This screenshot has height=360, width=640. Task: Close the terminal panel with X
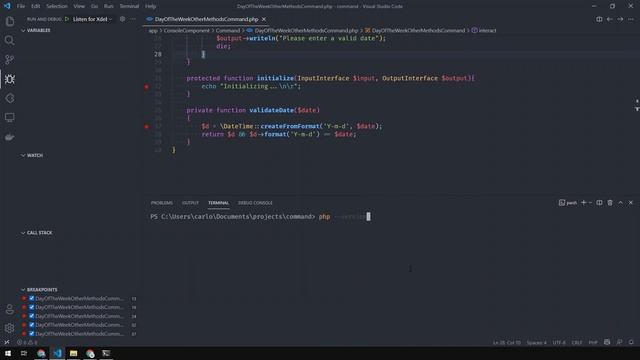coord(631,202)
